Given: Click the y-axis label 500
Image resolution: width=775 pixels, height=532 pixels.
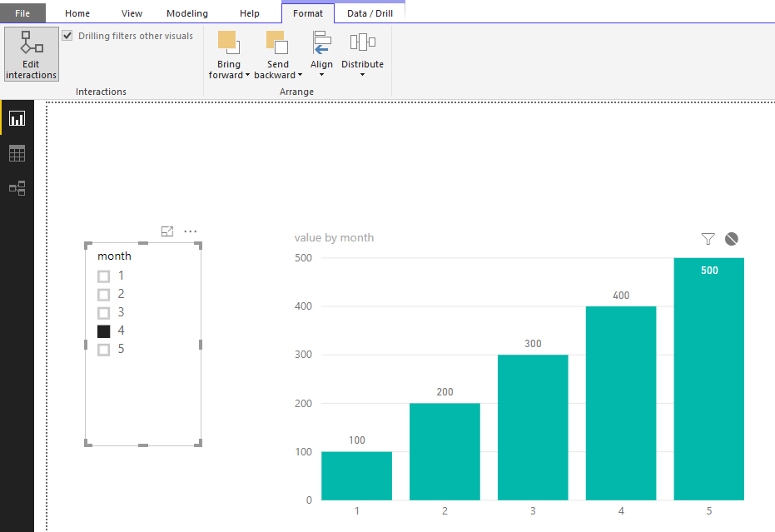Looking at the screenshot, I should coord(303,257).
